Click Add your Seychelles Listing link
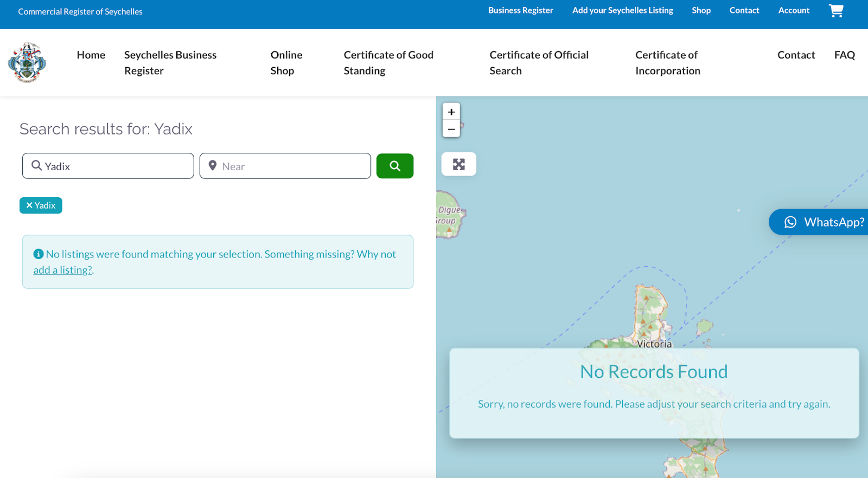This screenshot has width=868, height=478. [x=622, y=10]
